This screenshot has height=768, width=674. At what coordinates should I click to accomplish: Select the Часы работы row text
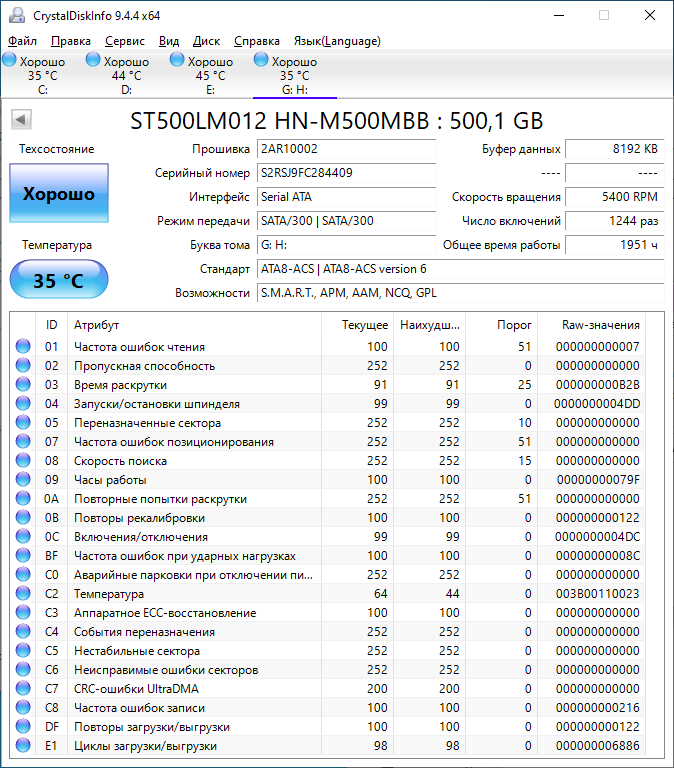click(110, 480)
